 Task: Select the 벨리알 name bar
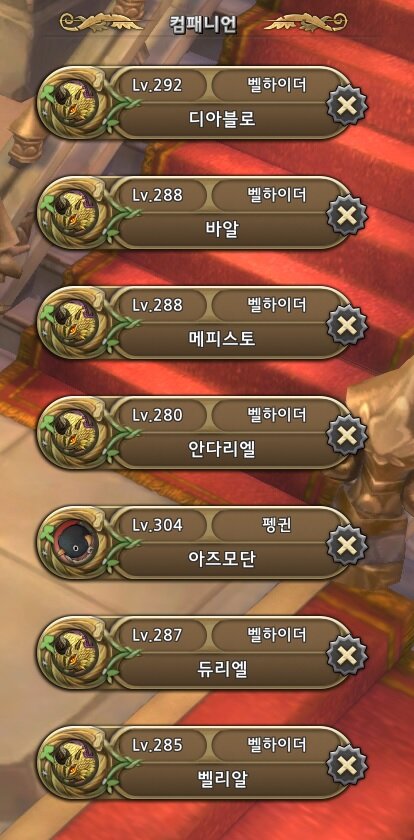click(223, 778)
